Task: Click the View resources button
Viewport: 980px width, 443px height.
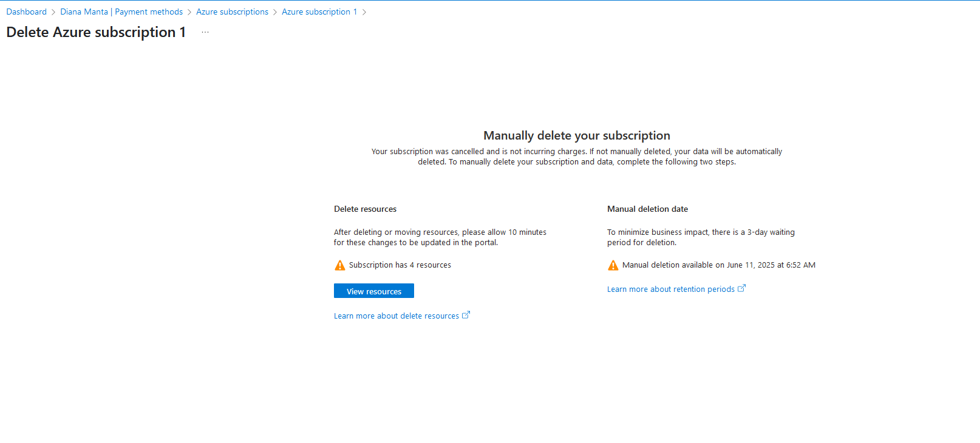Action: point(374,291)
